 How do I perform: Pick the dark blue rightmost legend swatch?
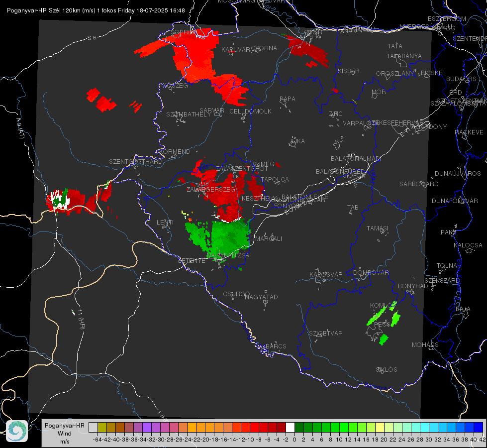[x=479, y=427]
